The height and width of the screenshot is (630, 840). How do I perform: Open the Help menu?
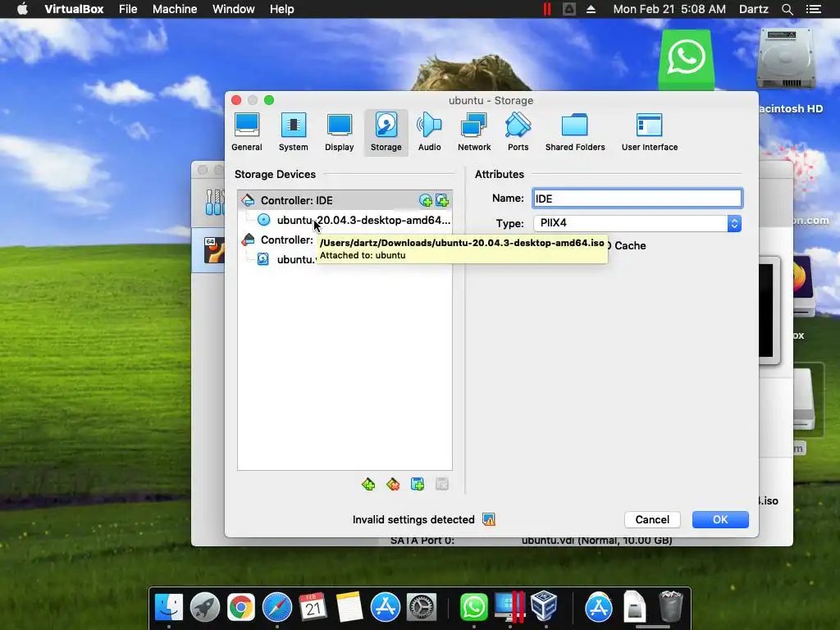click(282, 9)
